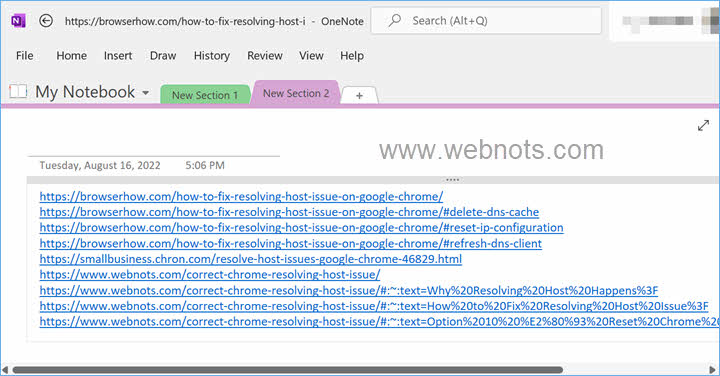Open the #reset-ip-configuration link
The image size is (720, 376).
click(x=301, y=228)
